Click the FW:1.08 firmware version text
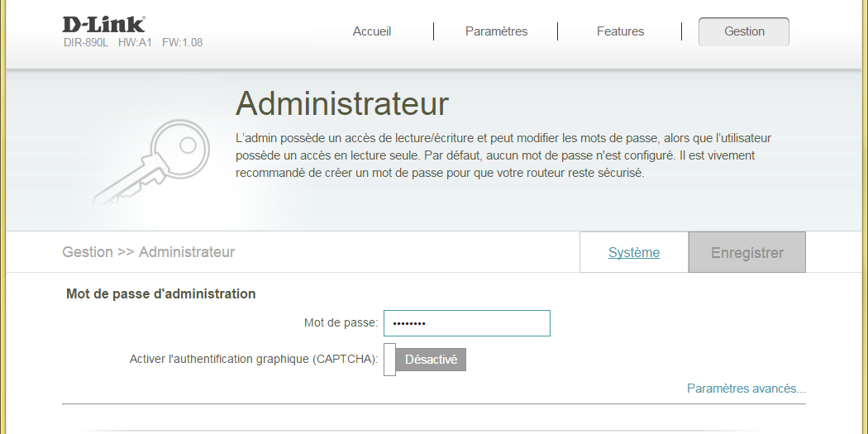868x434 pixels. [x=182, y=43]
